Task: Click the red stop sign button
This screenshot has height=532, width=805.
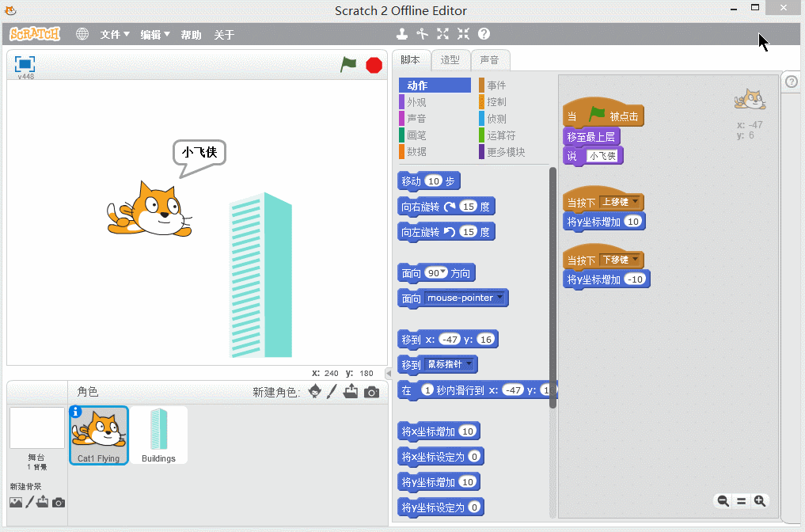Action: (x=374, y=65)
